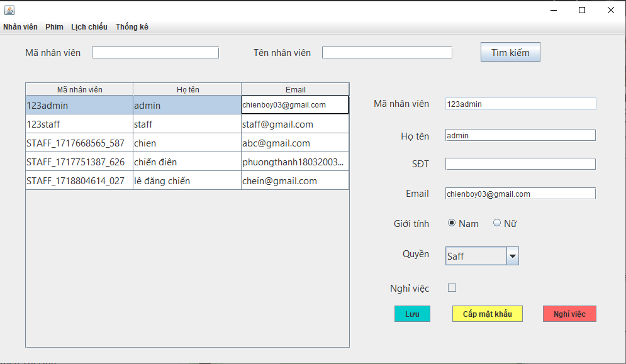This screenshot has height=364, width=626.
Task: Click the chein@gmail.com cell
Action: (295, 180)
